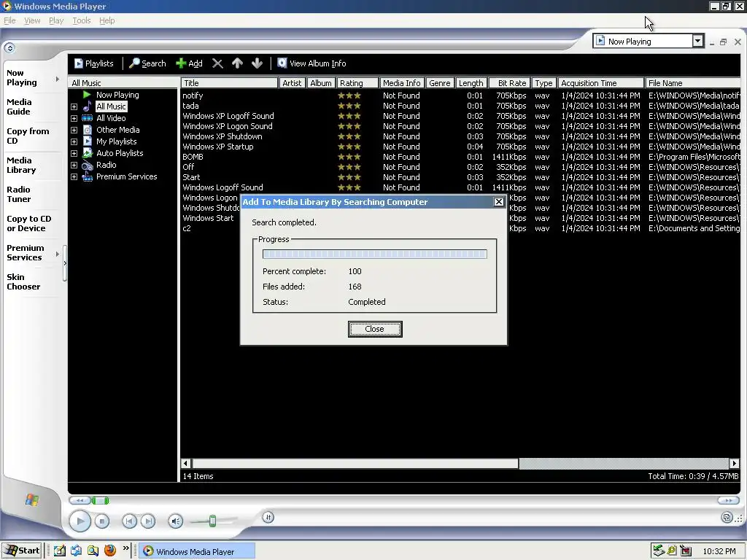Expand the Auto Playlists tree node
The height and width of the screenshot is (560, 747).
click(74, 153)
